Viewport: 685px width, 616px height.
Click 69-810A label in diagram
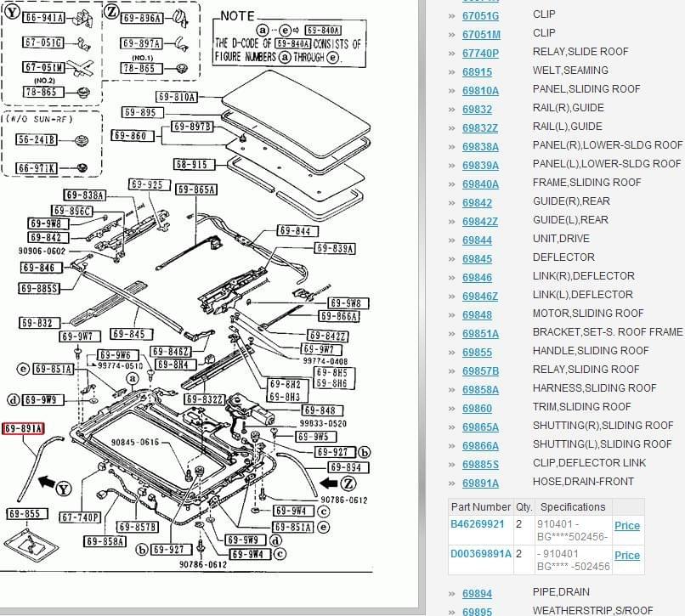point(177,97)
